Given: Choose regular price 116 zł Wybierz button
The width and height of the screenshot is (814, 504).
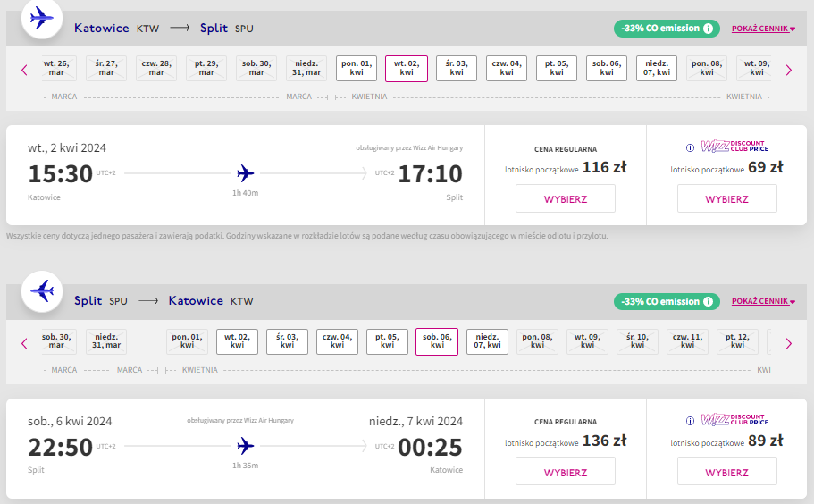Looking at the screenshot, I should (566, 198).
